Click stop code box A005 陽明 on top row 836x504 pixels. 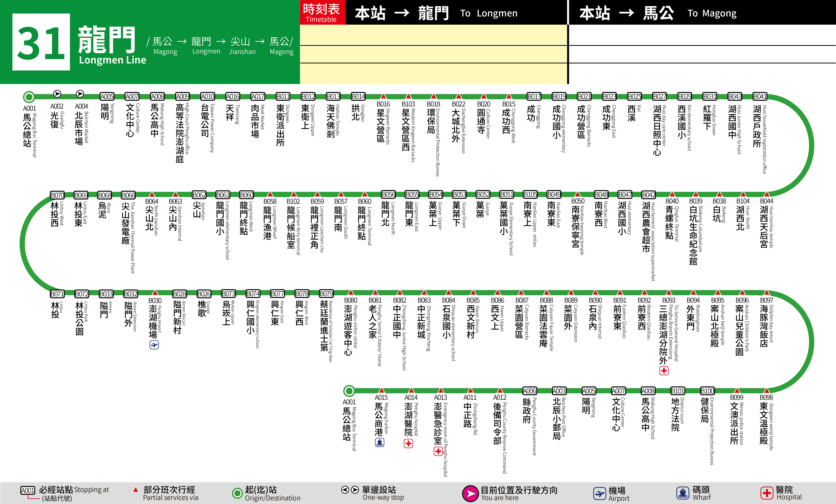click(107, 97)
